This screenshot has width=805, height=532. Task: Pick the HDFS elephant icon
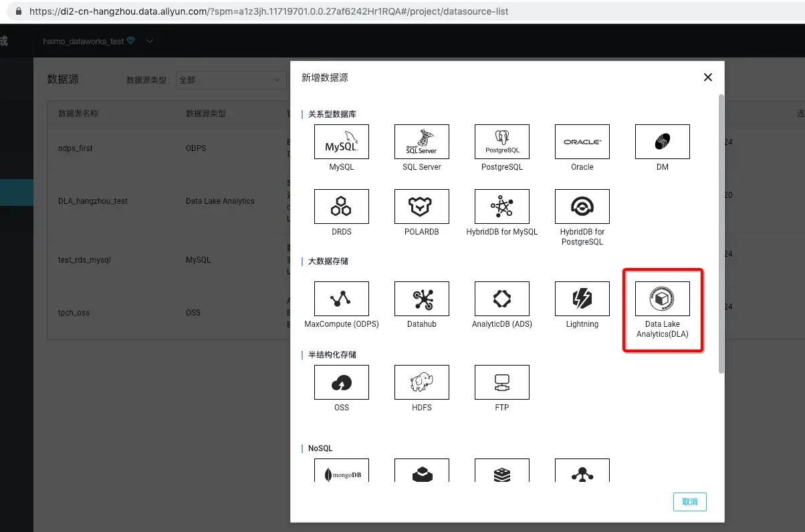pos(422,382)
